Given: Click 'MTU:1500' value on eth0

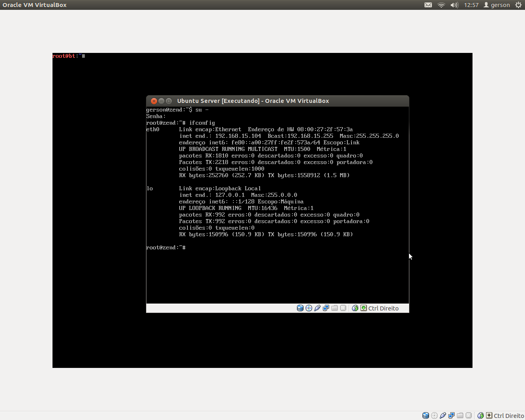Looking at the screenshot, I should coord(297,149).
